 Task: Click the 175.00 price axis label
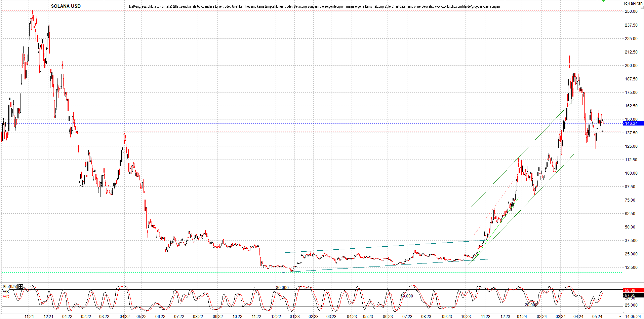point(631,93)
